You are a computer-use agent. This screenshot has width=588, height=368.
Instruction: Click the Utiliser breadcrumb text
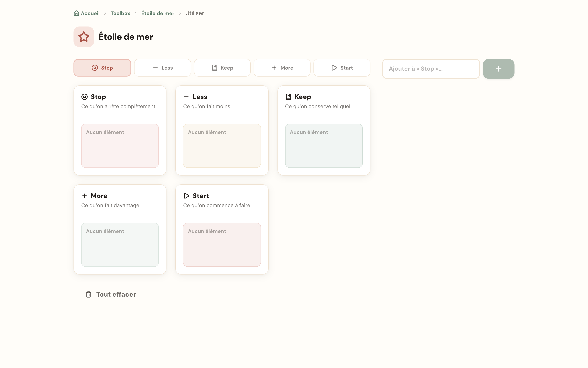click(x=195, y=13)
